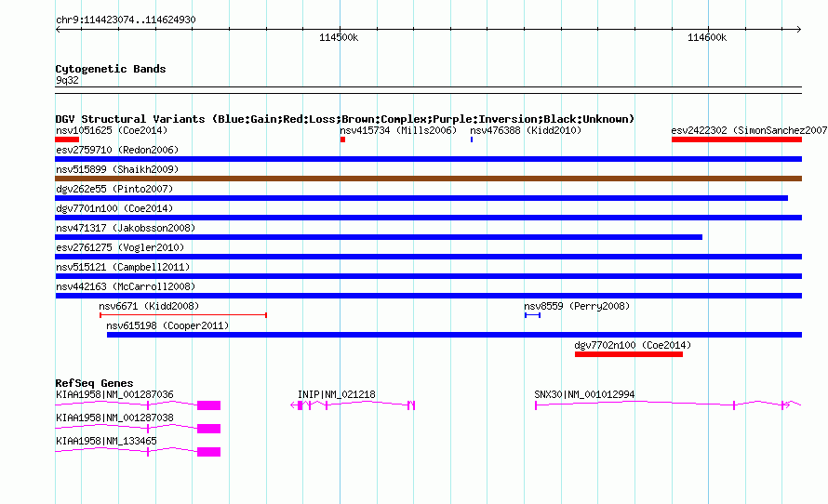This screenshot has width=828, height=504.
Task: Click the nsv1051625 (Coe2014) red loss bar
Action: point(67,139)
